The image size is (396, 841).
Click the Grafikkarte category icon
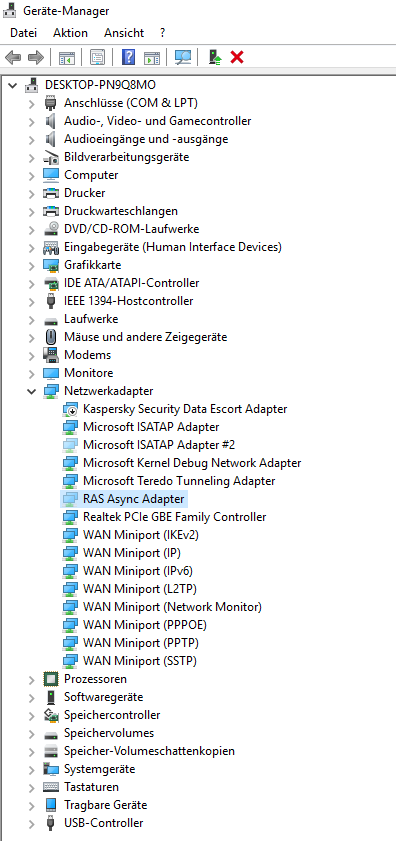50,265
